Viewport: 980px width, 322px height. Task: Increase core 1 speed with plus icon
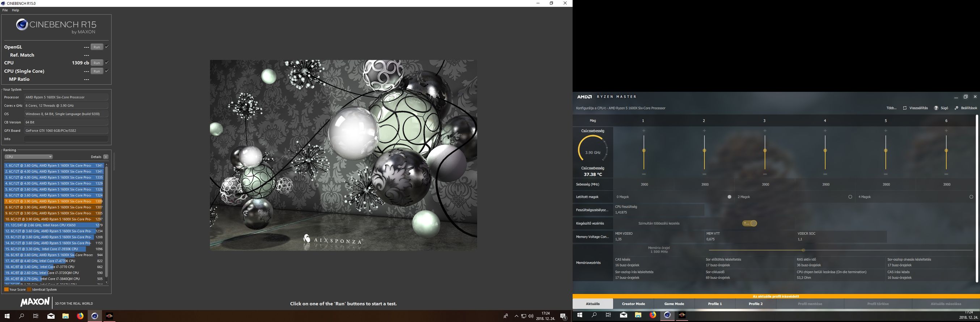click(x=644, y=130)
